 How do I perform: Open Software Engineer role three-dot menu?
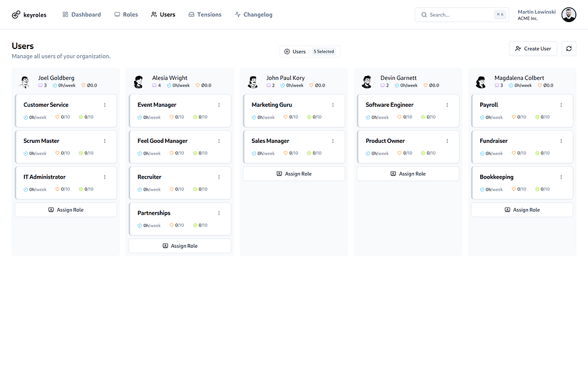[447, 105]
